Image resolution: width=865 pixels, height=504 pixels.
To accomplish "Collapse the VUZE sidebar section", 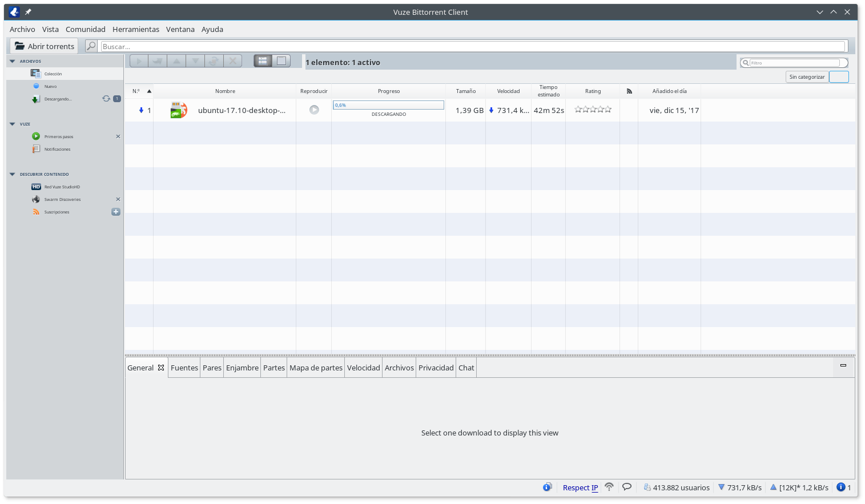I will click(13, 124).
